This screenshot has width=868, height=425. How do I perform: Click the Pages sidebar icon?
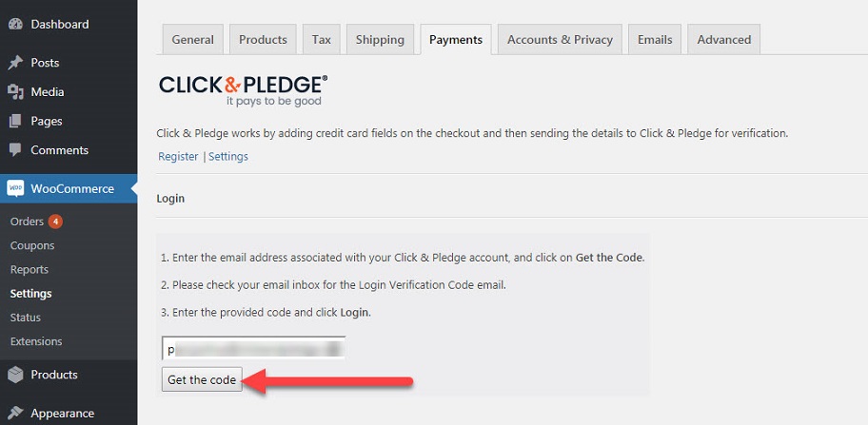pos(15,121)
